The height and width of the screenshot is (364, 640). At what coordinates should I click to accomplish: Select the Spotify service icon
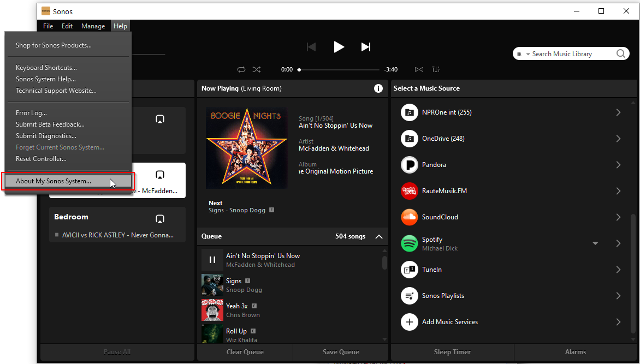click(410, 243)
